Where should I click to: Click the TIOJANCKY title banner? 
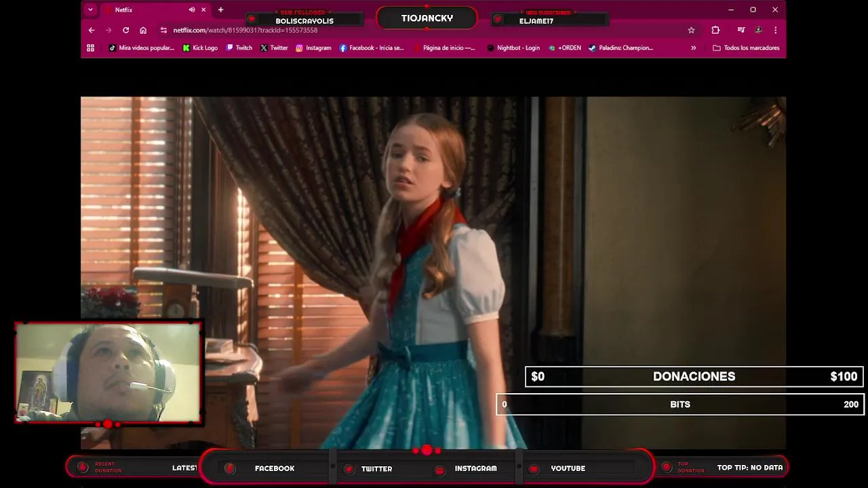click(427, 18)
